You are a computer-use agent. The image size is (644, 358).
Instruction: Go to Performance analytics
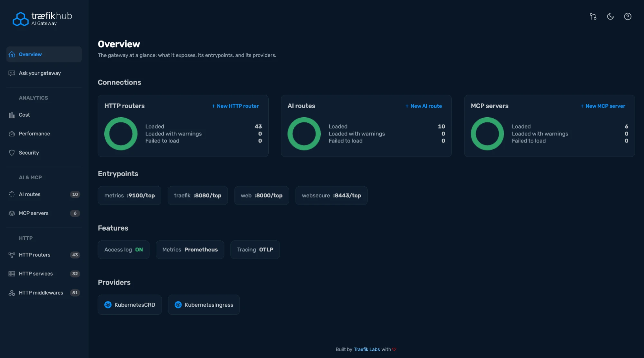(44, 134)
